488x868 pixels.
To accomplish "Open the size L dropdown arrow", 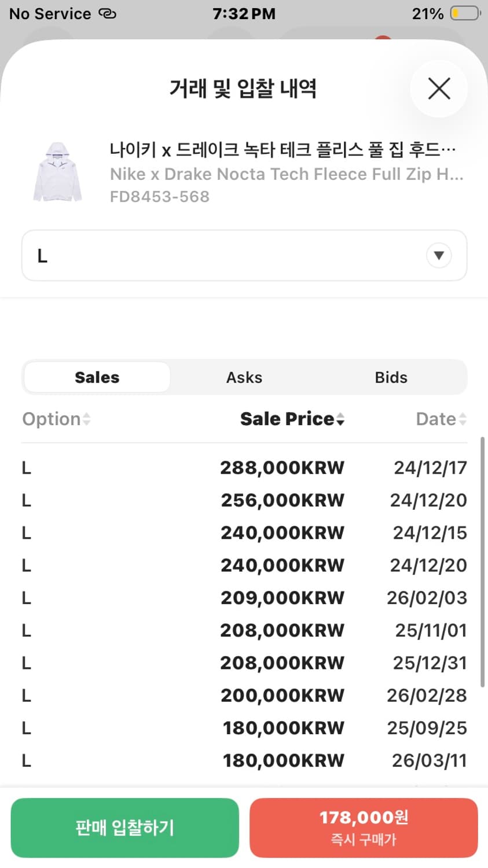I will pyautogui.click(x=439, y=255).
